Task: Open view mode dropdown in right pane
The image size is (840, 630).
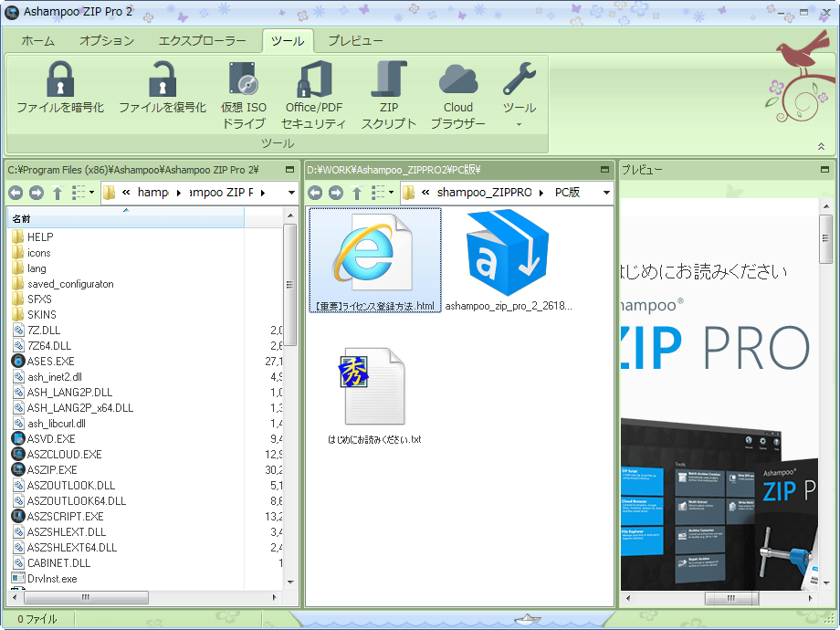Action: coord(383,193)
